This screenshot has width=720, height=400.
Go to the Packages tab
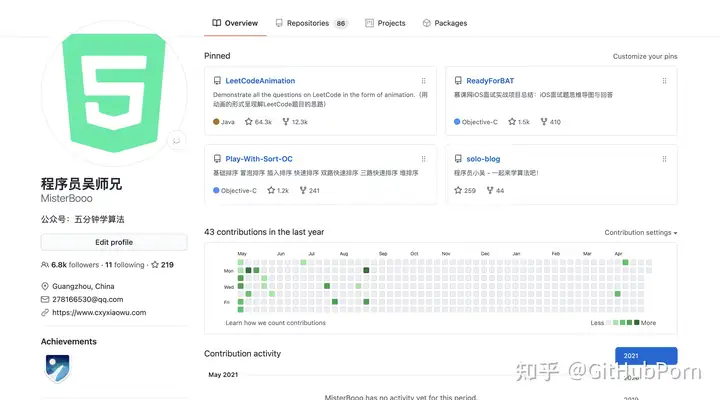pos(445,23)
